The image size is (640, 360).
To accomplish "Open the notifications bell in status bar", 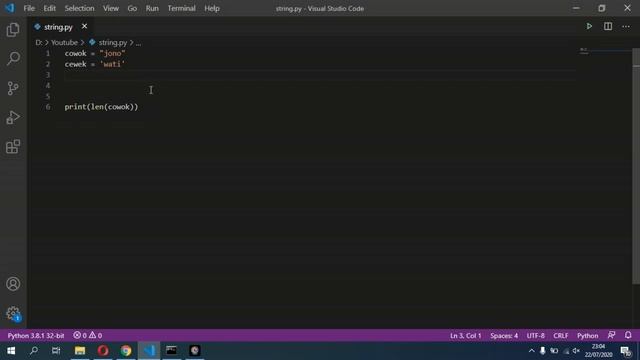I will tap(628, 336).
